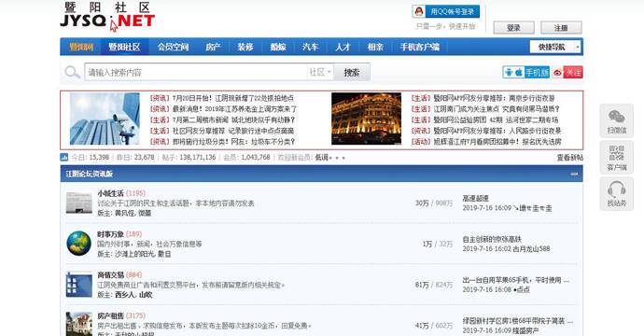Open the 时事万象 board title
644x336 pixels.
tap(110, 234)
